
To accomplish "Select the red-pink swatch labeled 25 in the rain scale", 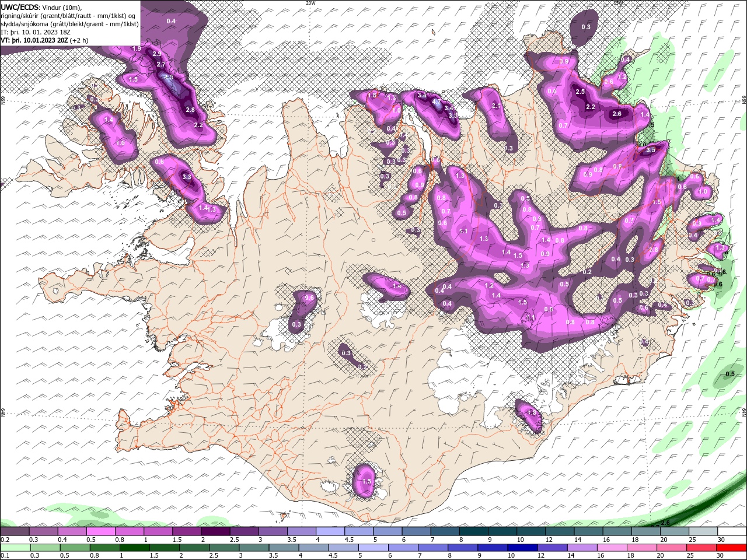I will coord(701,548).
